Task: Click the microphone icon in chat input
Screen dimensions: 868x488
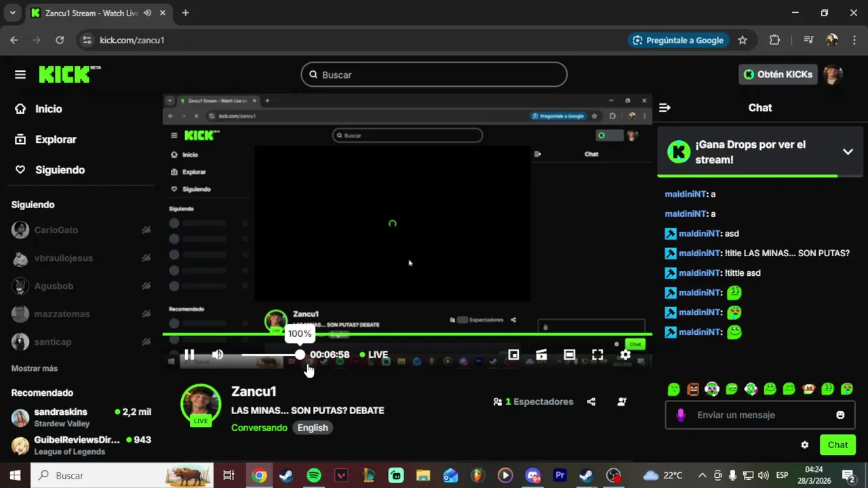Action: (x=681, y=415)
